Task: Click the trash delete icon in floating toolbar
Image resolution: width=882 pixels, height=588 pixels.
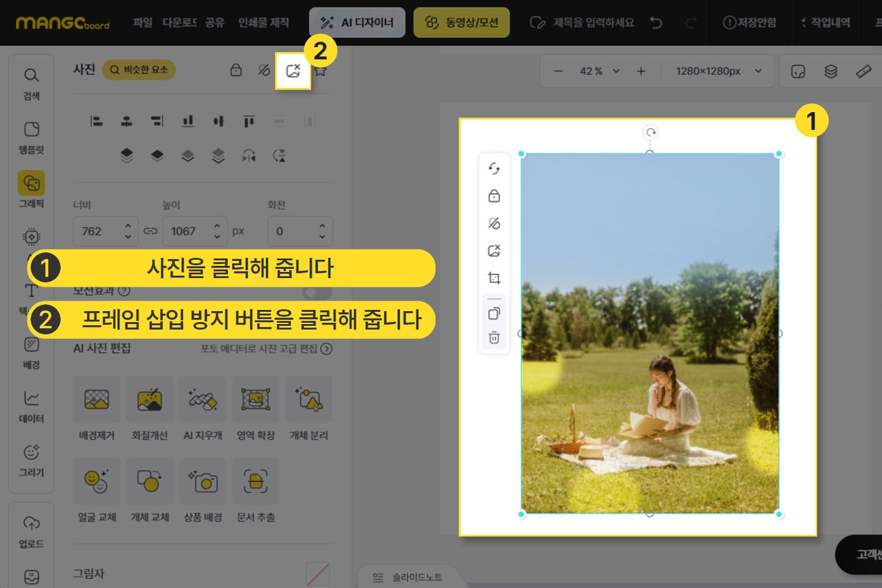Action: pyautogui.click(x=494, y=337)
